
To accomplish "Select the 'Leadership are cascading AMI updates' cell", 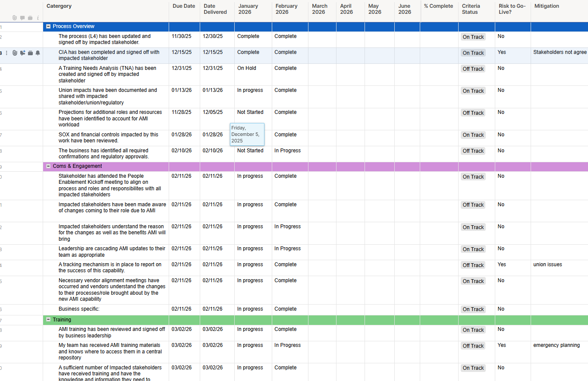I will coord(106,252).
